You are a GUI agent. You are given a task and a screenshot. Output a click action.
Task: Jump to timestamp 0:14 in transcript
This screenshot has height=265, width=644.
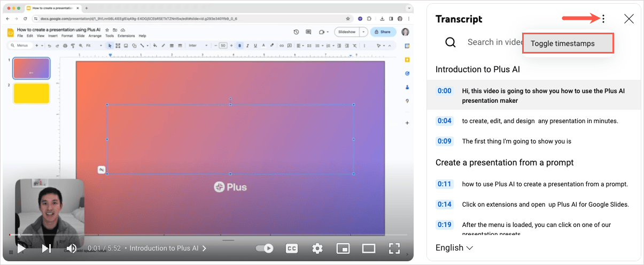pyautogui.click(x=445, y=205)
